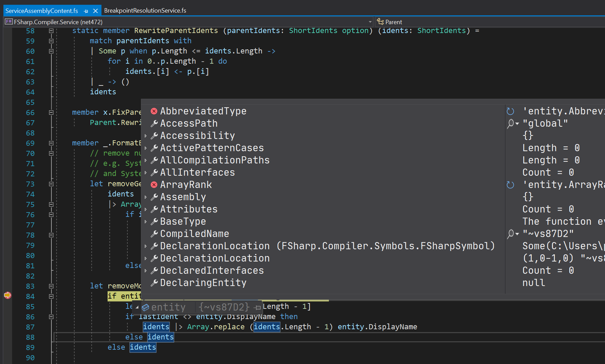
Task: Click the yellow execution pointer arrow on line 84
Action: pos(7,296)
